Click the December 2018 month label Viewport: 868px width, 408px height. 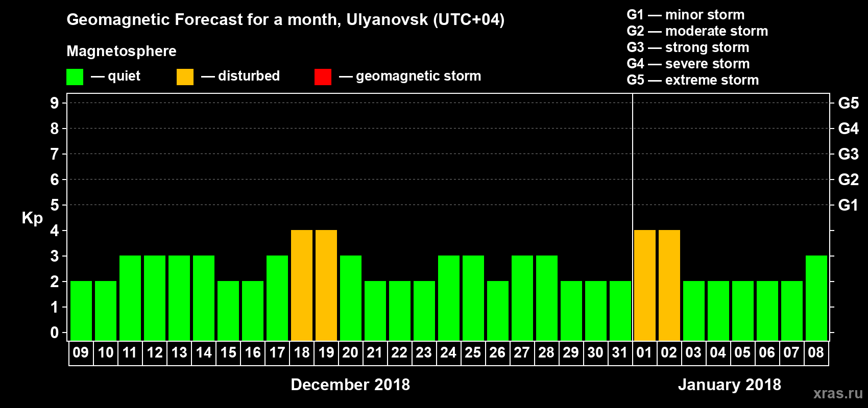coord(350,385)
